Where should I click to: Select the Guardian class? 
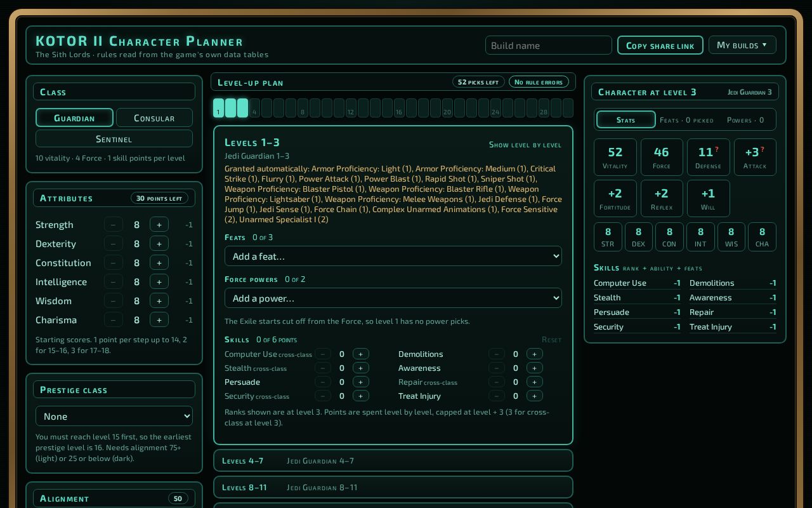pyautogui.click(x=74, y=117)
